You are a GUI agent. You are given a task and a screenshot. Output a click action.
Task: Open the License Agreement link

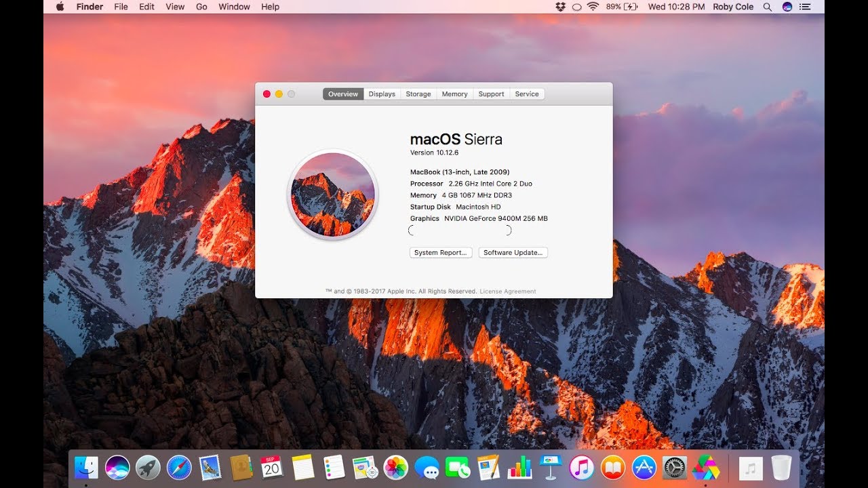508,291
